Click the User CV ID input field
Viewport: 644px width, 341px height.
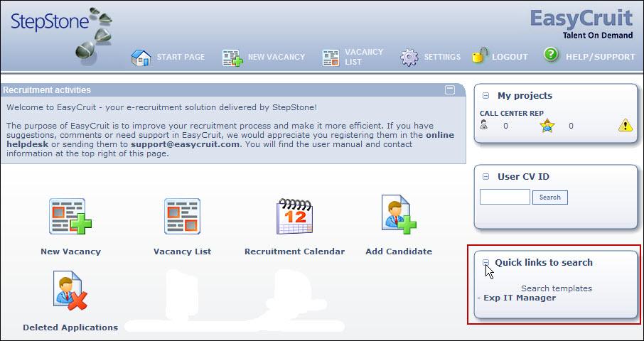(505, 197)
